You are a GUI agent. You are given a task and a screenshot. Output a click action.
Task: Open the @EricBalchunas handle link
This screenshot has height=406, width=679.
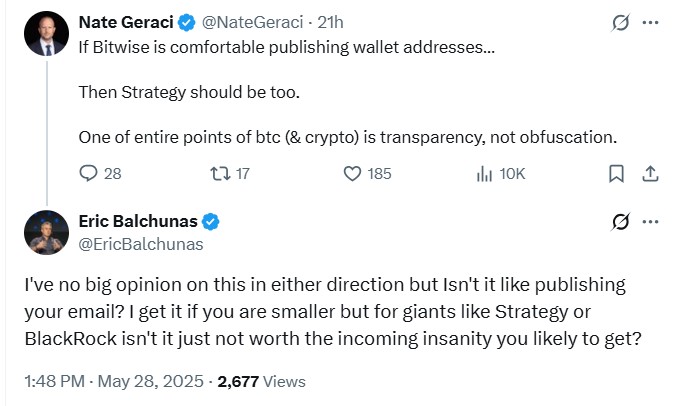[x=140, y=243]
